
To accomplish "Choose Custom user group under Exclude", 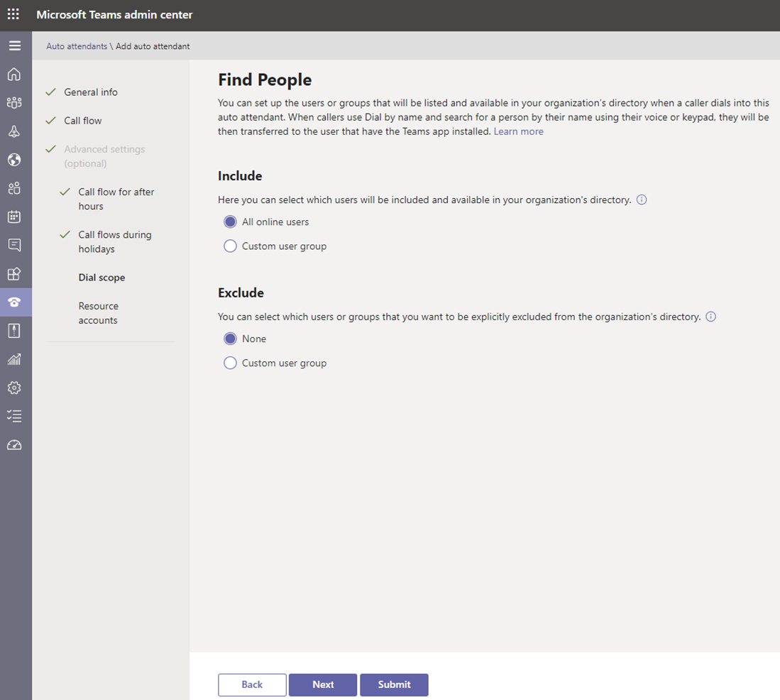I will click(230, 363).
